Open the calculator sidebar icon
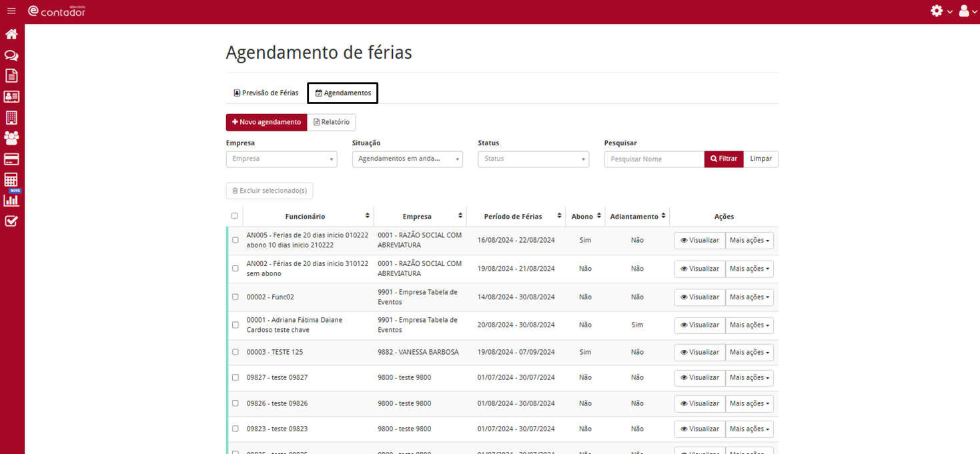The width and height of the screenshot is (980, 454). (11, 180)
